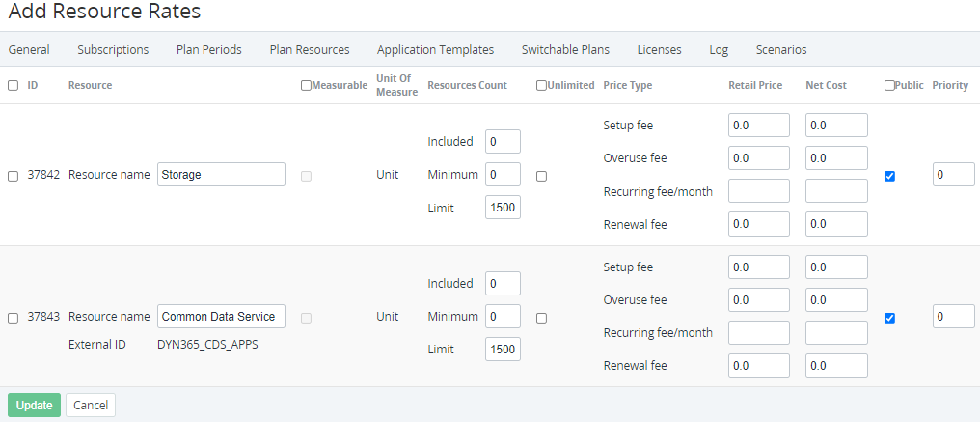Toggle the Public header checkbox
This screenshot has width=980, height=422.
click(889, 85)
